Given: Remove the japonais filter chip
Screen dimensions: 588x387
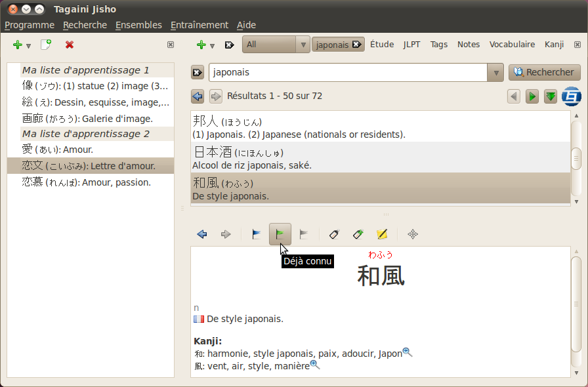Looking at the screenshot, I should click(356, 44).
